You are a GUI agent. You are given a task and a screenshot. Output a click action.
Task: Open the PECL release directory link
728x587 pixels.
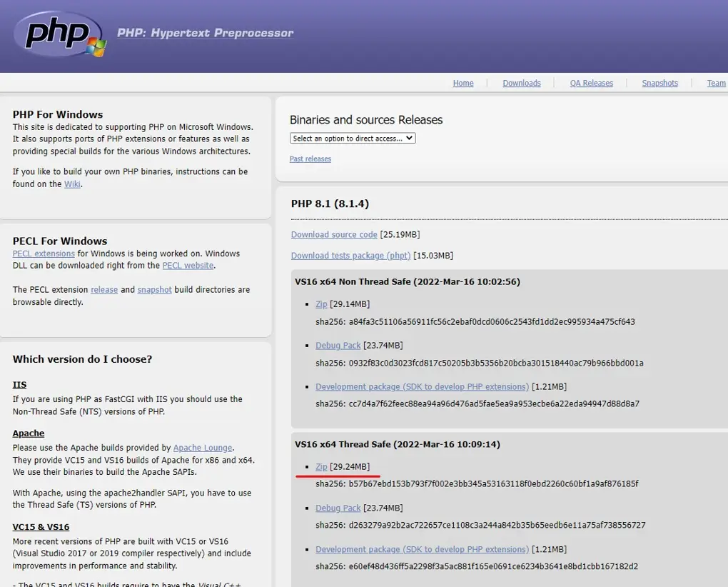click(104, 290)
